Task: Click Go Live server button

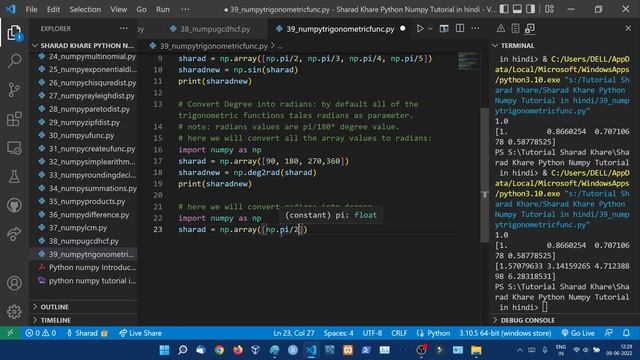Action: tap(578, 333)
